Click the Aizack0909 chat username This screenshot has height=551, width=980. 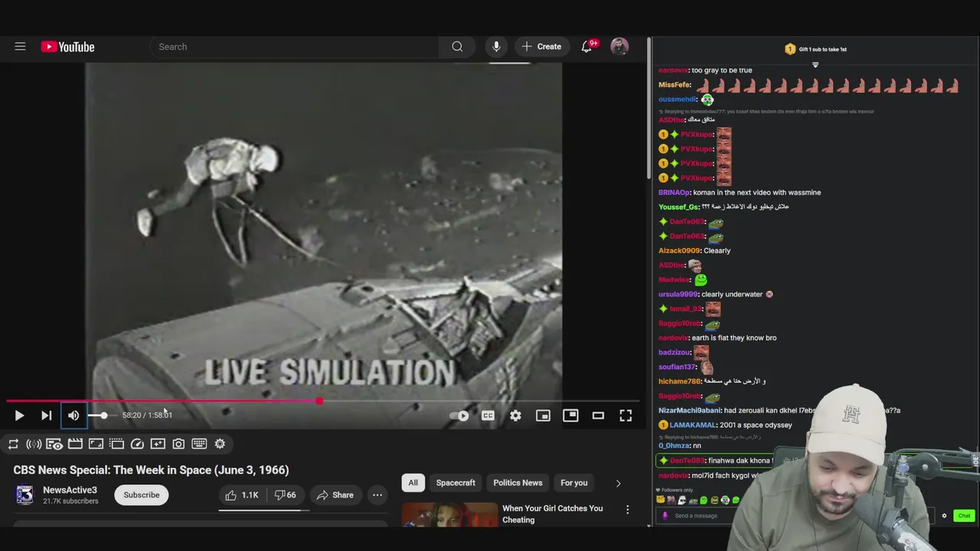(x=679, y=250)
